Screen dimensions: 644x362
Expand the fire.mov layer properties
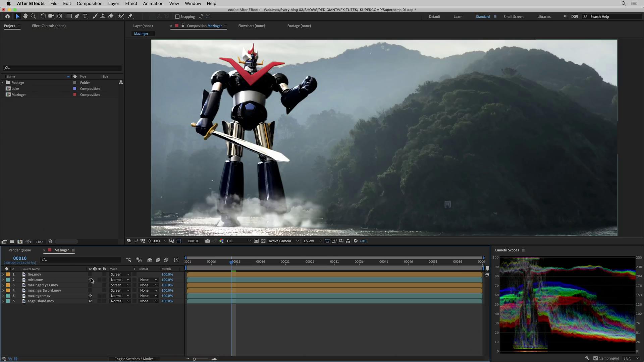coord(3,275)
